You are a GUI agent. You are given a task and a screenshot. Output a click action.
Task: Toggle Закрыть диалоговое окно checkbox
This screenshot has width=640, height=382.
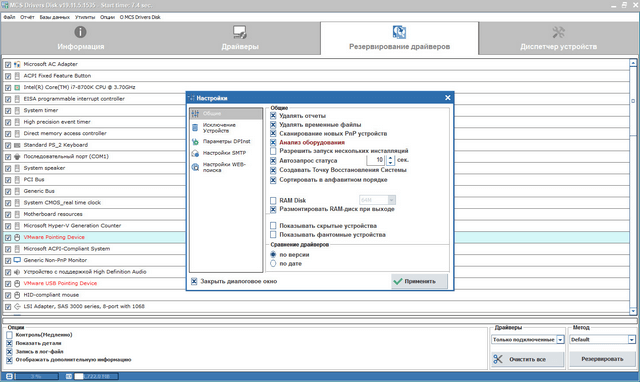[x=194, y=281]
